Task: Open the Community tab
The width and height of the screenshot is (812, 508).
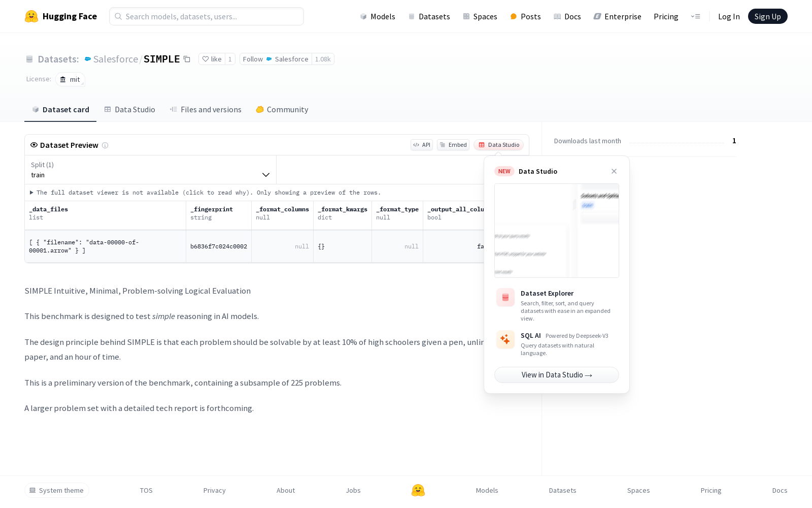Action: click(282, 110)
